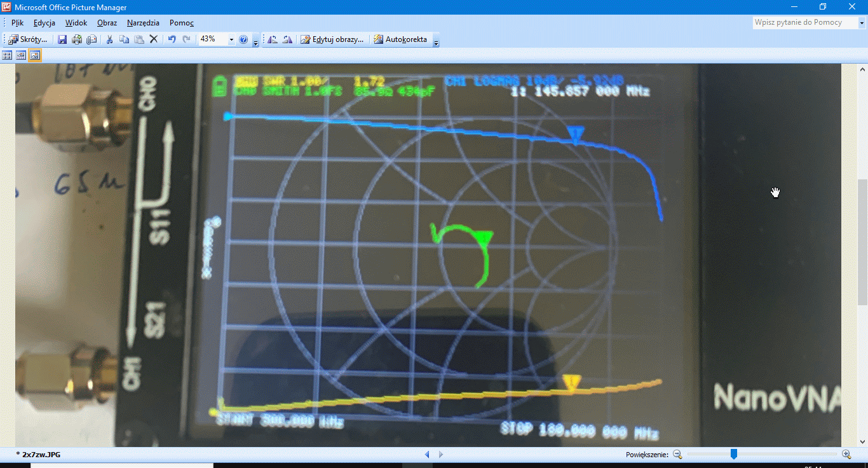This screenshot has width=868, height=468.
Task: Open the Plik menu
Action: (x=17, y=23)
